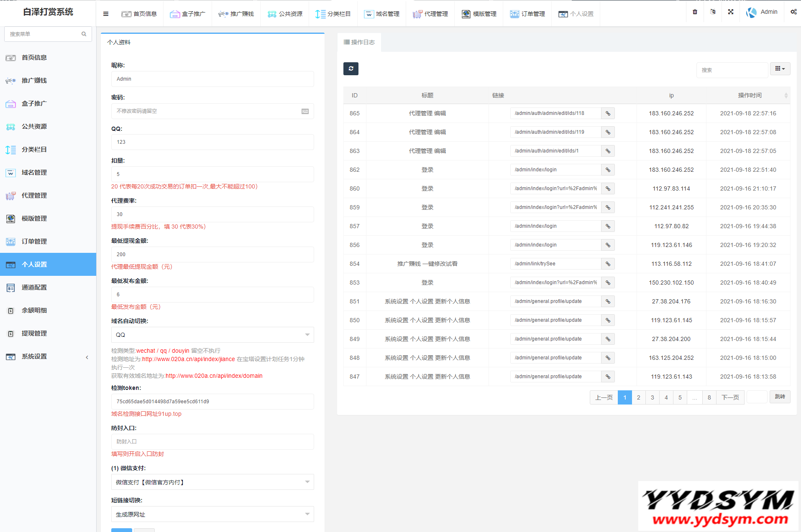Open 代理管理 in top navigation
The width and height of the screenshot is (801, 532).
(x=430, y=14)
